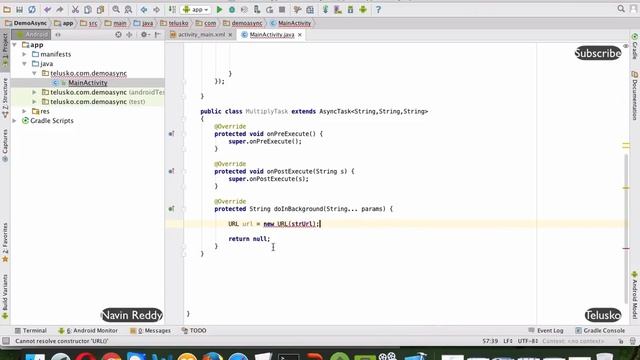The height and width of the screenshot is (360, 640).
Task: Run the app with the green play icon
Action: (219, 9)
